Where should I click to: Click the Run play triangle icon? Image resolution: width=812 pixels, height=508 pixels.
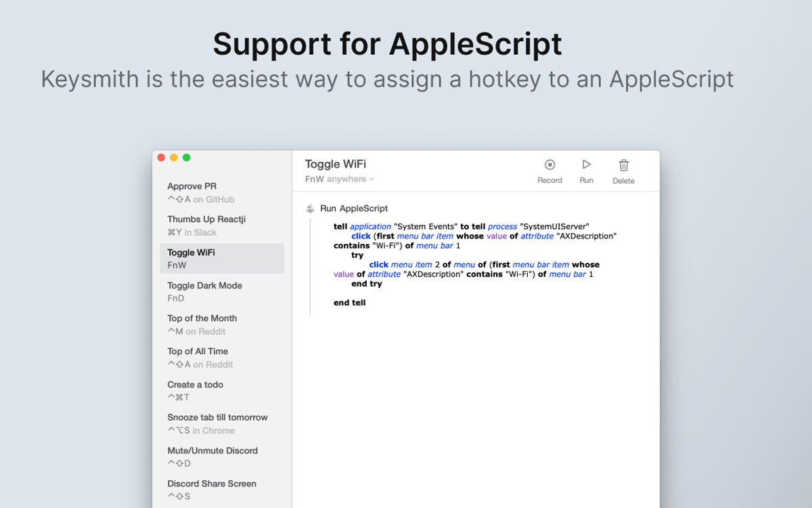coord(586,165)
